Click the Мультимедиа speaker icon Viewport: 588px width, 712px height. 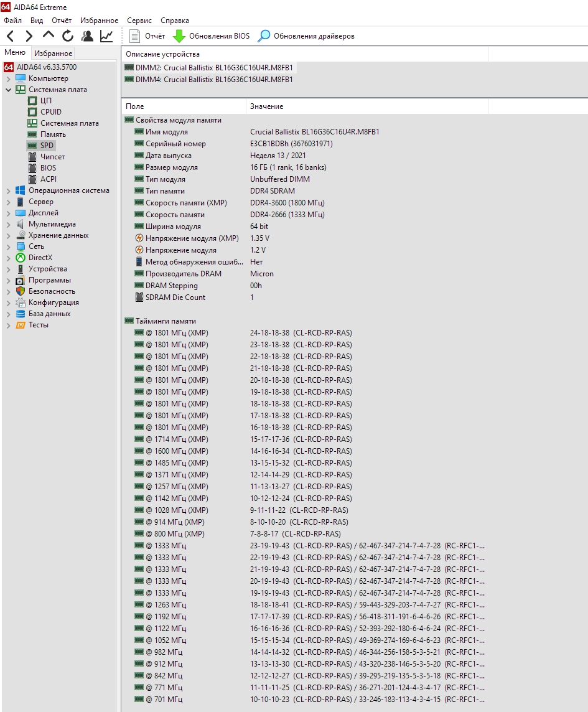pyautogui.click(x=21, y=224)
